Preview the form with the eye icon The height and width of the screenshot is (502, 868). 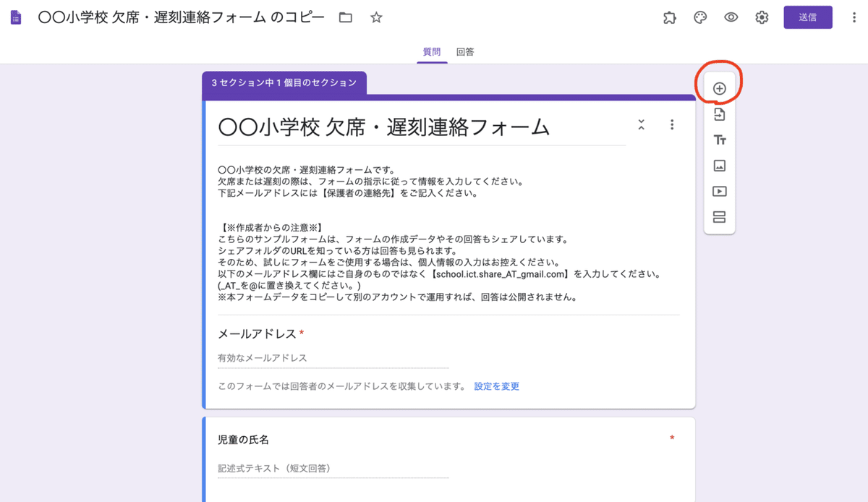coord(731,17)
